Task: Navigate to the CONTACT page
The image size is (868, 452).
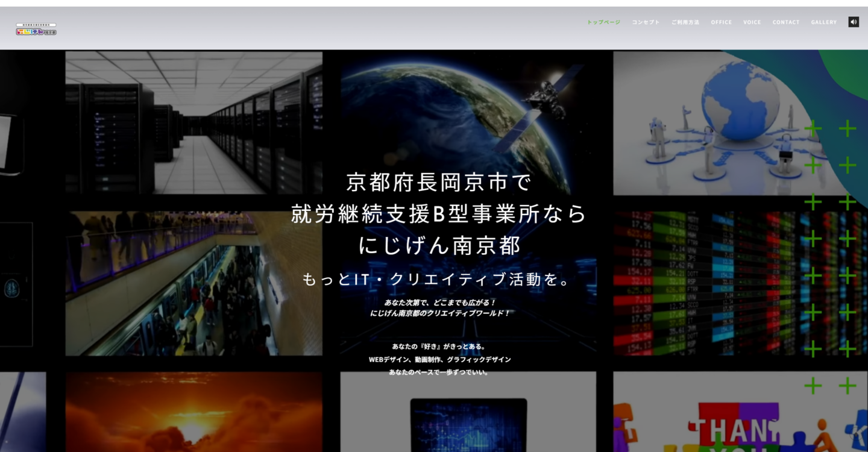Action: pos(786,22)
